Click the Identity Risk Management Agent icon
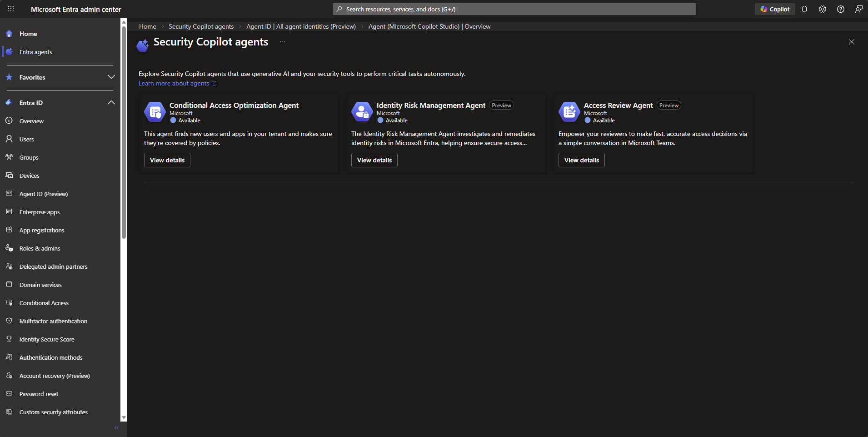The height and width of the screenshot is (437, 868). tap(362, 112)
